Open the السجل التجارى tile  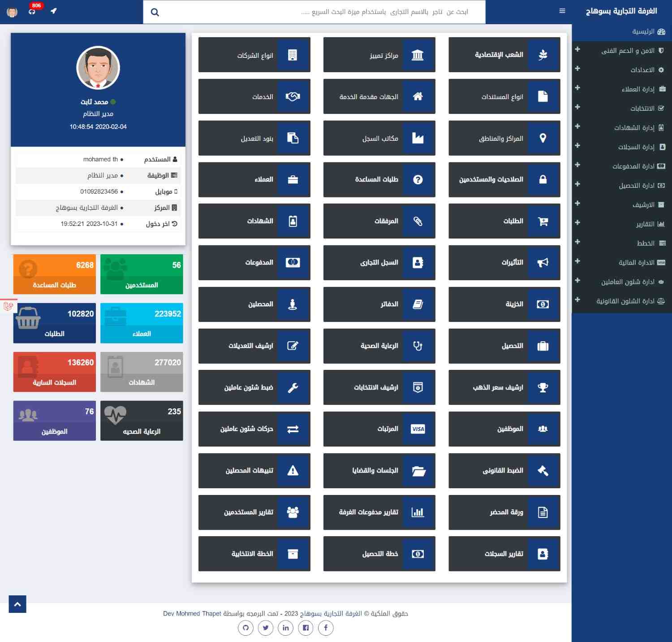coord(379,263)
